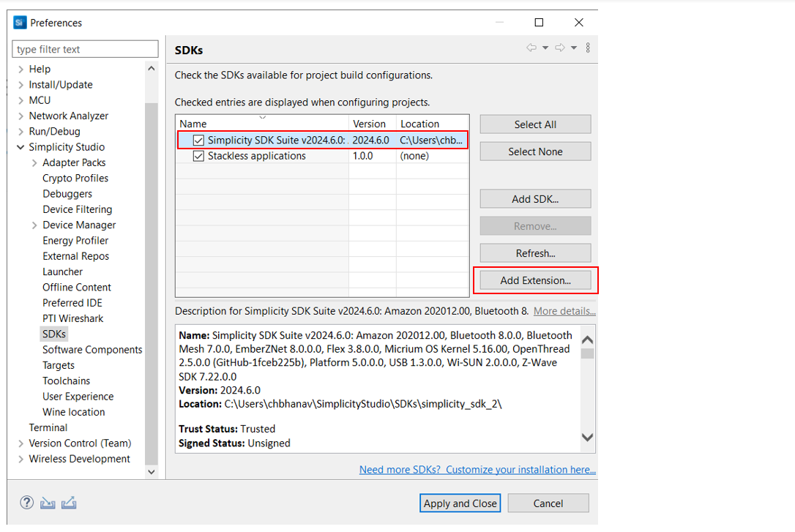The width and height of the screenshot is (795, 532).
Task: Select Toolchains in the preferences tree
Action: [x=67, y=381]
